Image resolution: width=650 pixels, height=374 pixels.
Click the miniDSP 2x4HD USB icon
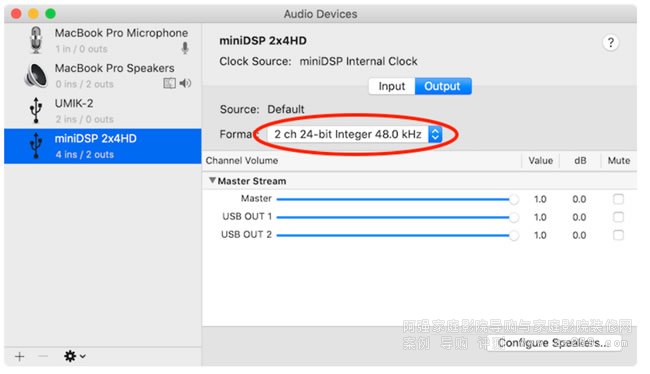[36, 146]
